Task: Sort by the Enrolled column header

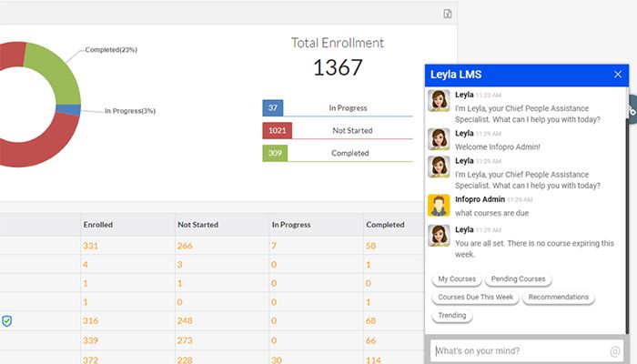Action: click(97, 224)
